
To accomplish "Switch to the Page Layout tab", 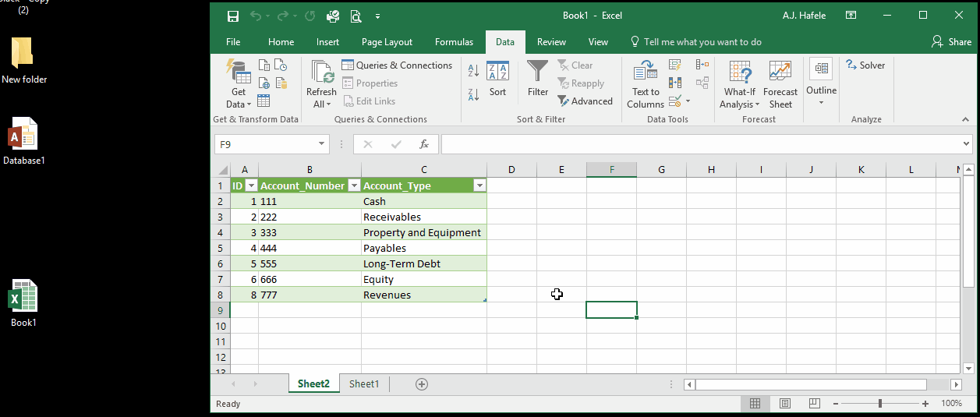I will click(387, 42).
